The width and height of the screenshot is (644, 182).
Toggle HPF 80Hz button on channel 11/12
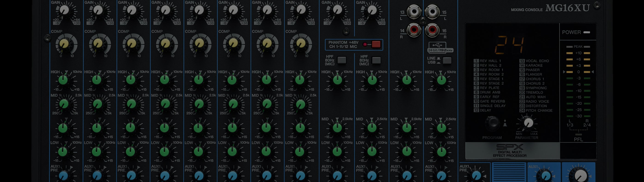coord(376,60)
